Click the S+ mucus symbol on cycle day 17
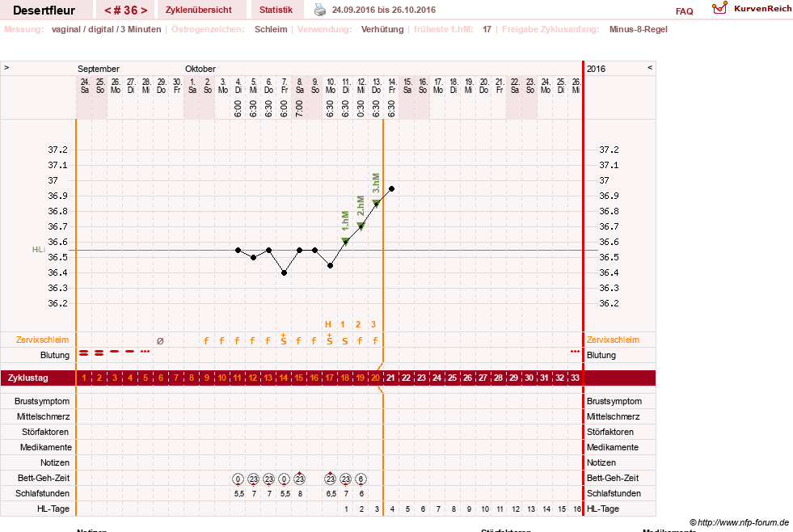793x532 pixels. [x=330, y=340]
